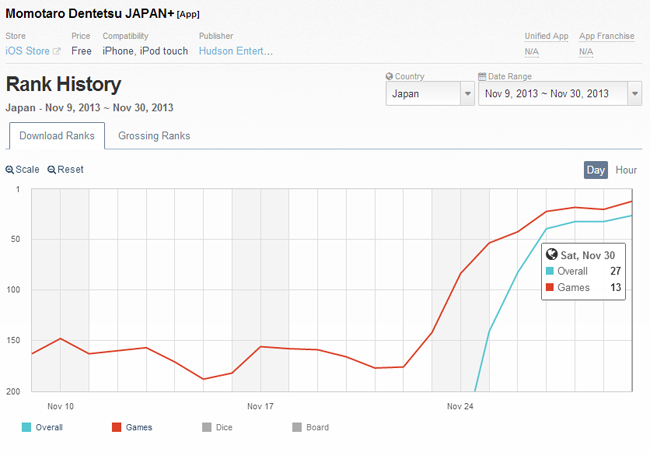Click the Nov 24 axis label

point(460,406)
